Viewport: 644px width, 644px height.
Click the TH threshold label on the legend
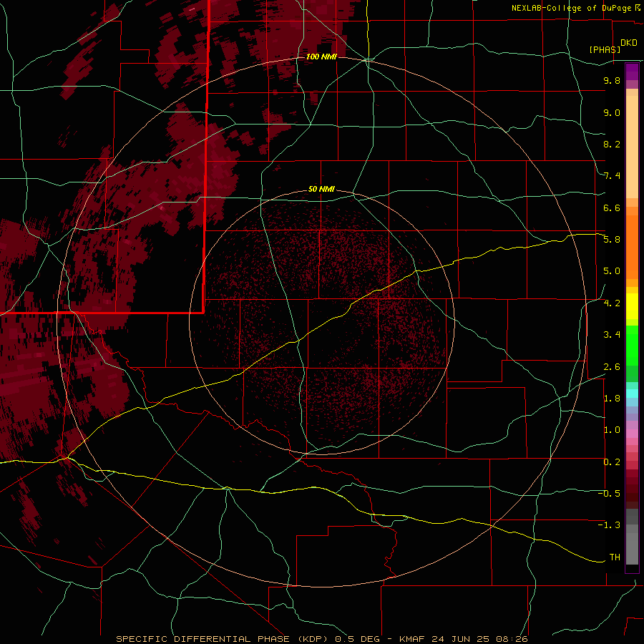(x=615, y=557)
